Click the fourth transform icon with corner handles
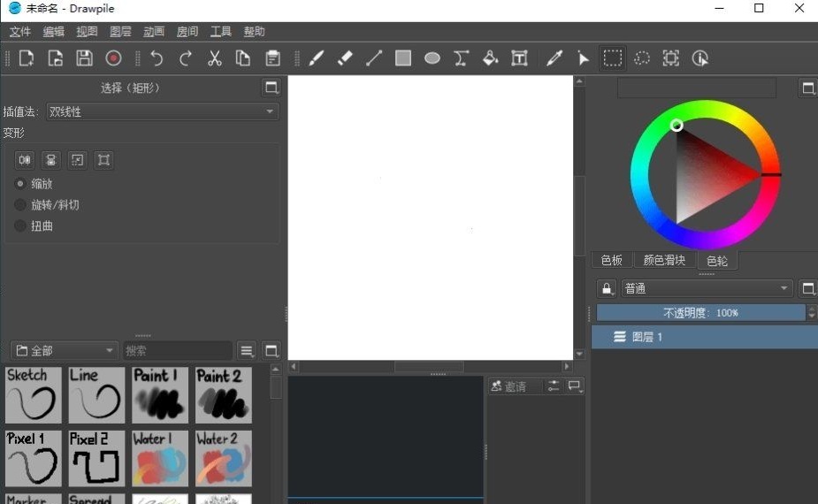Viewport: 818px width, 504px height. [x=103, y=160]
